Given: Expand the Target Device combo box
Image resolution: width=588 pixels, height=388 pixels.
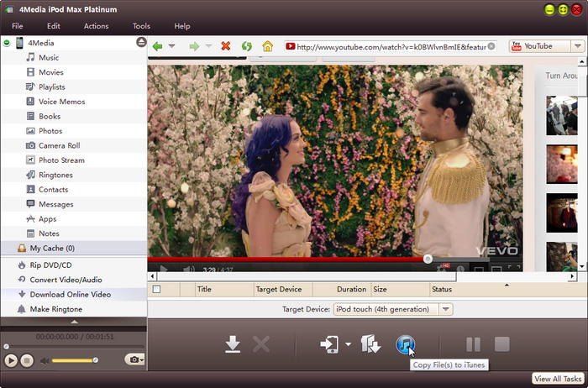Looking at the screenshot, I should [x=445, y=309].
